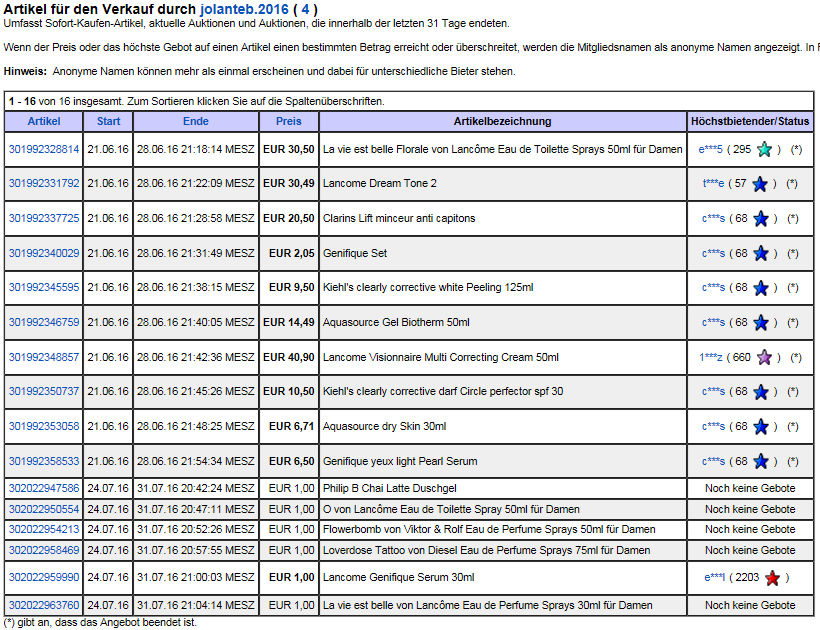The image size is (820, 630).
Task: Open article 301992358533
Action: pos(44,462)
